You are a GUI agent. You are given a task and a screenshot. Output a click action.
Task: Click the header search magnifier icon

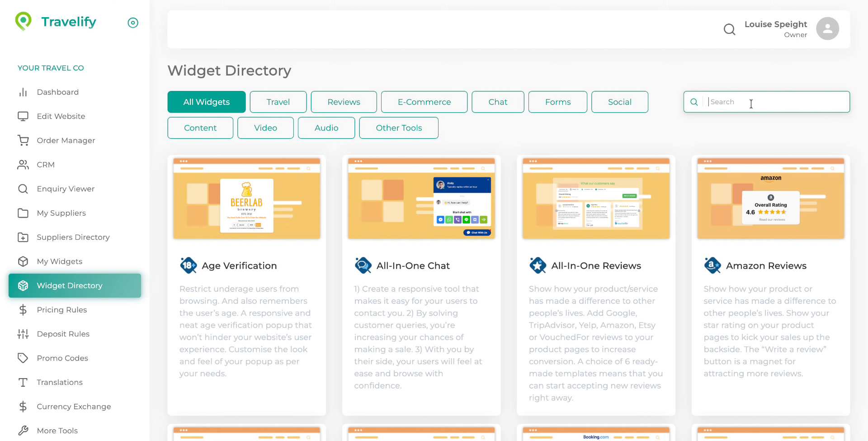click(729, 29)
